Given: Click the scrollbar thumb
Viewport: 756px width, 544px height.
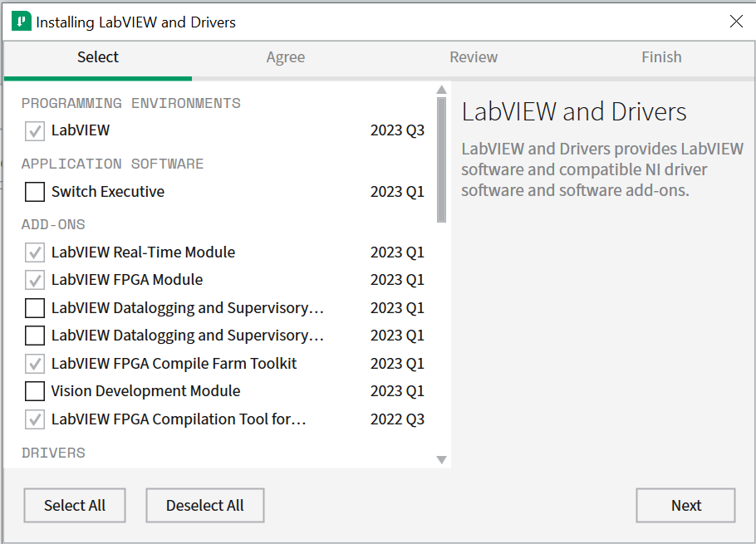Looking at the screenshot, I should click(x=441, y=158).
